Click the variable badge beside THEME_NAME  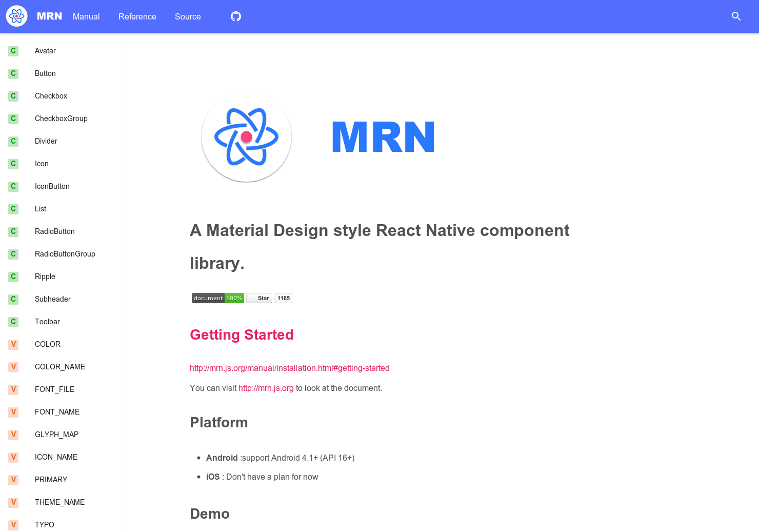[x=13, y=502]
